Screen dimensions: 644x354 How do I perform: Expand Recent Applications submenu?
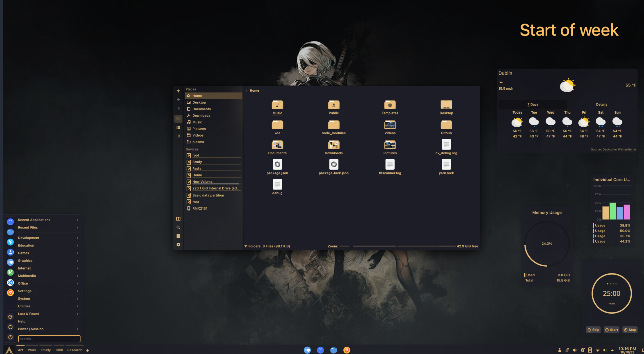(48, 220)
